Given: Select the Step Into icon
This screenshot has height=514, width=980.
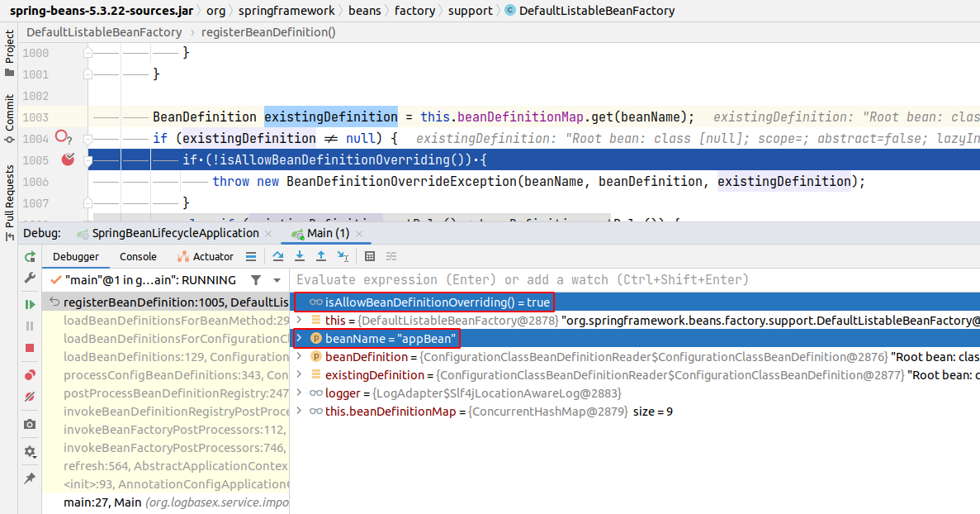Looking at the screenshot, I should click(x=300, y=257).
